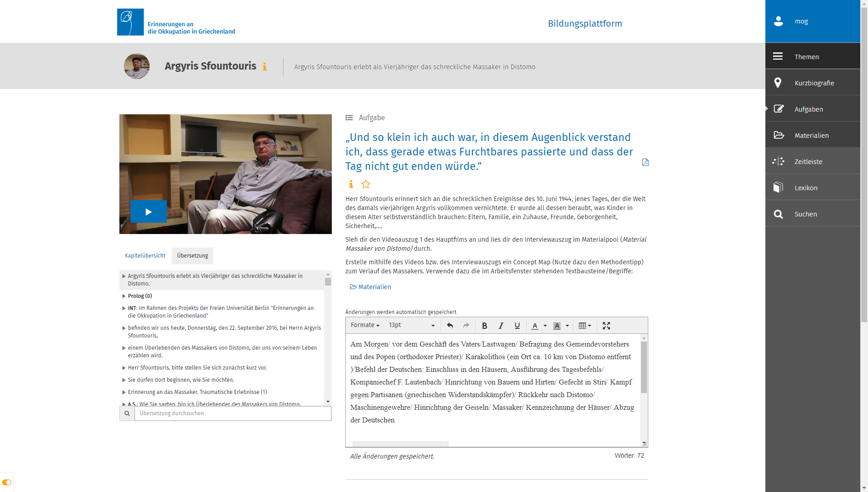
Task: Play the interview video
Action: click(148, 211)
